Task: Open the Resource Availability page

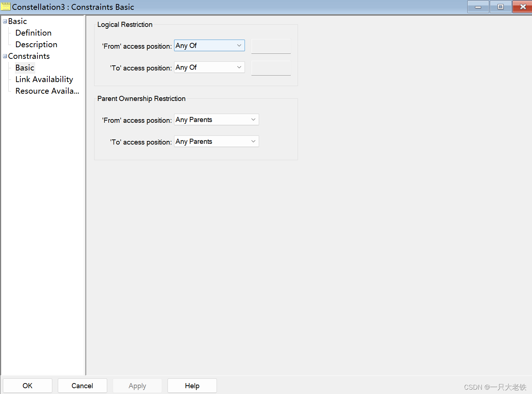Action: pyautogui.click(x=47, y=91)
